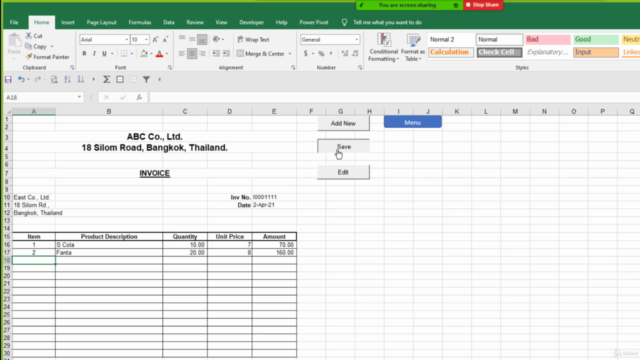Click the Filter funnel icon
This screenshot has width=640, height=360.
coord(146,79)
